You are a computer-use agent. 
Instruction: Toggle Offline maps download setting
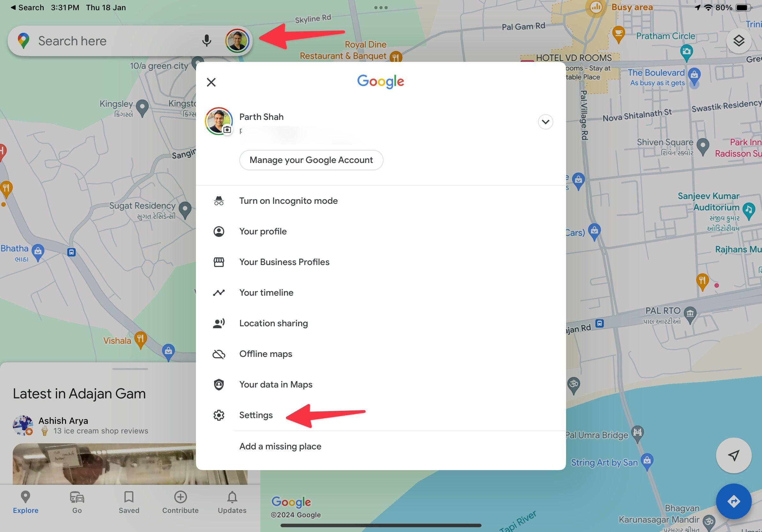pos(265,354)
